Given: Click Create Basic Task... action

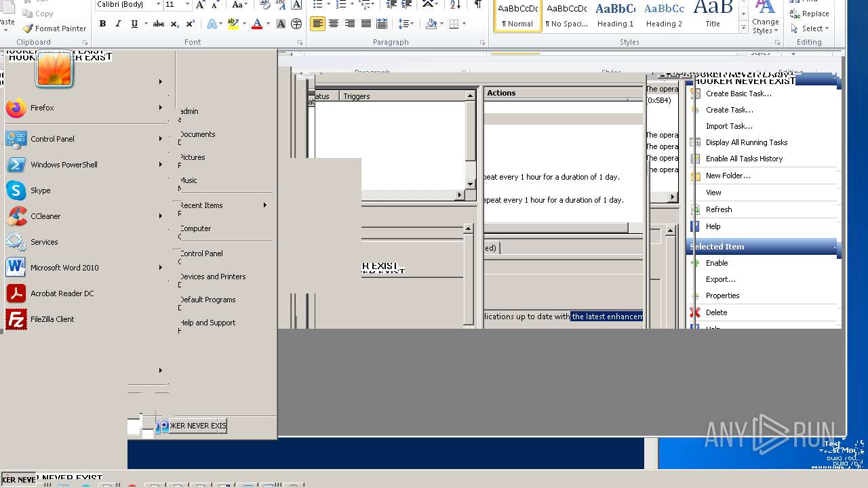Looking at the screenshot, I should pos(738,94).
